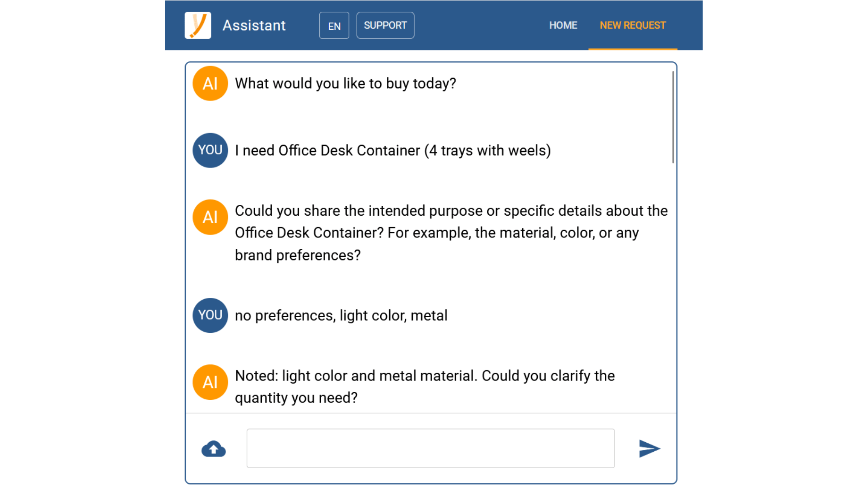Focus the message input field
868x489 pixels.
point(431,448)
